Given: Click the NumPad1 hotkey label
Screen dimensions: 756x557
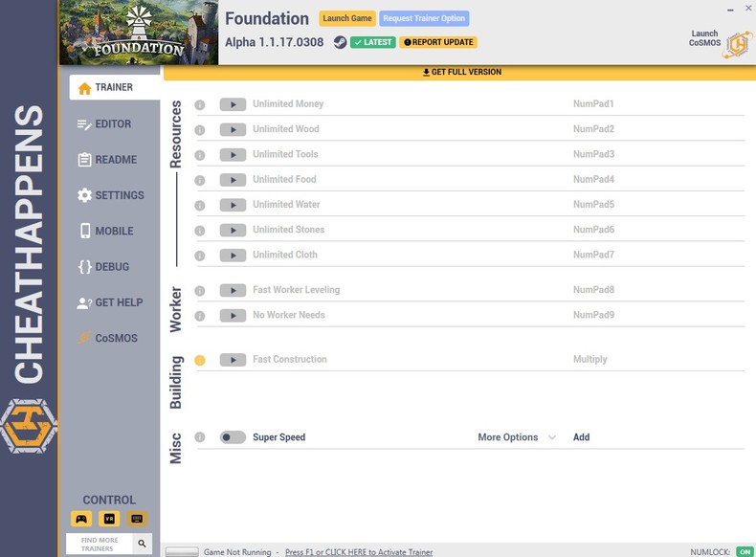Looking at the screenshot, I should tap(593, 103).
